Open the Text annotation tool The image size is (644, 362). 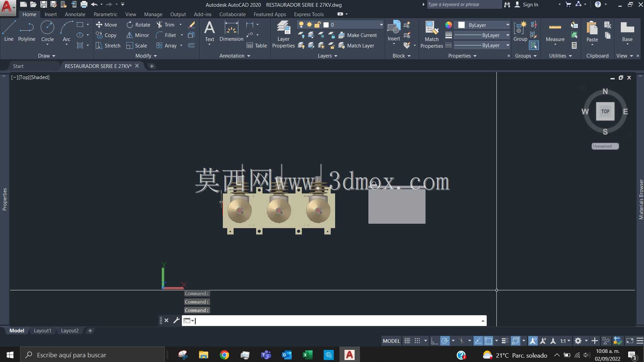point(209,31)
